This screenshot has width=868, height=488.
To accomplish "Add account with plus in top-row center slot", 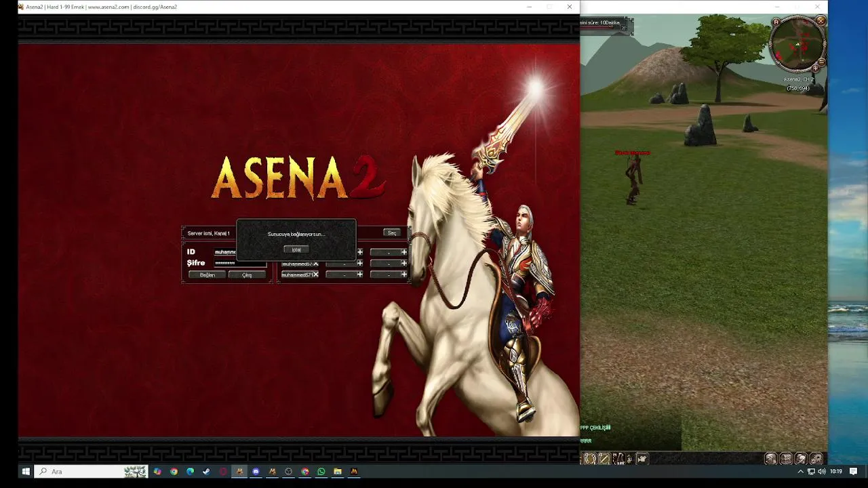I will pyautogui.click(x=359, y=252).
